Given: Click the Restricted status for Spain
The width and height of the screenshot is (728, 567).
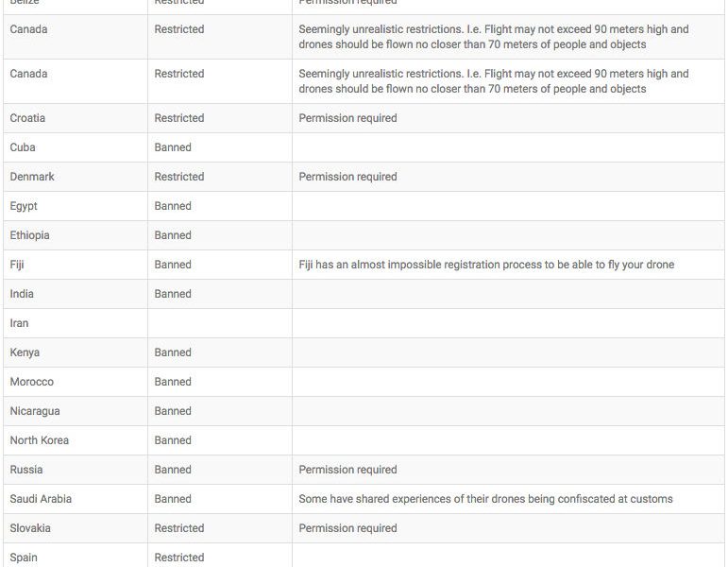Looking at the screenshot, I should coord(179,558).
